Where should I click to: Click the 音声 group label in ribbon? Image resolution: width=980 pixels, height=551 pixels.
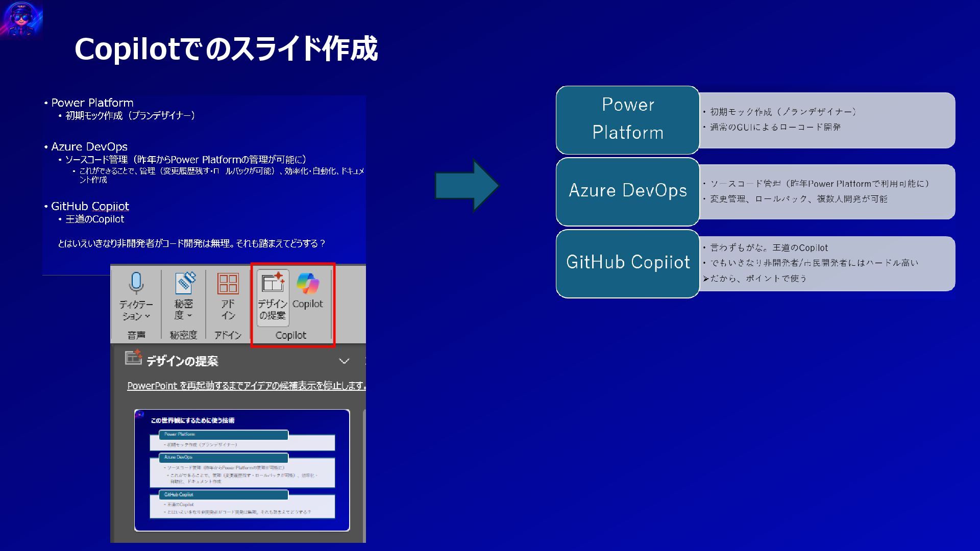[x=136, y=335]
